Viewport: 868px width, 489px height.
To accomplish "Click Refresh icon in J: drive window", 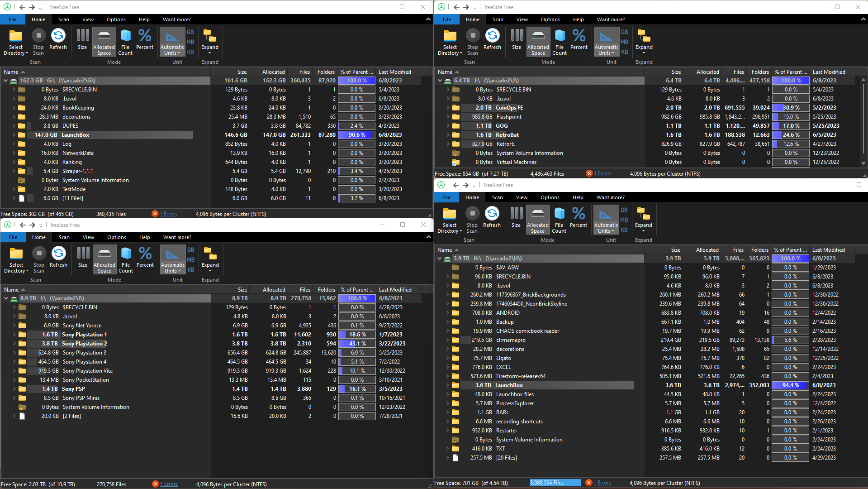I will coord(492,39).
